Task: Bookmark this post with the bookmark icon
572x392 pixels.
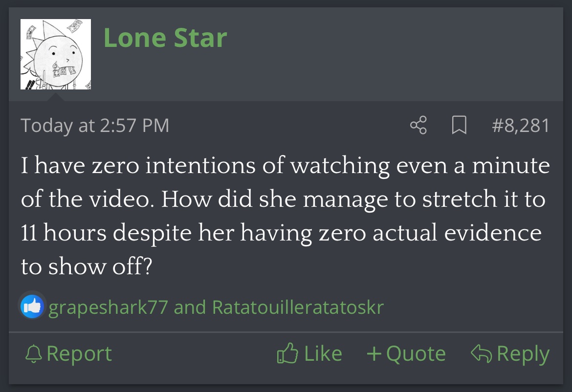Action: tap(459, 125)
